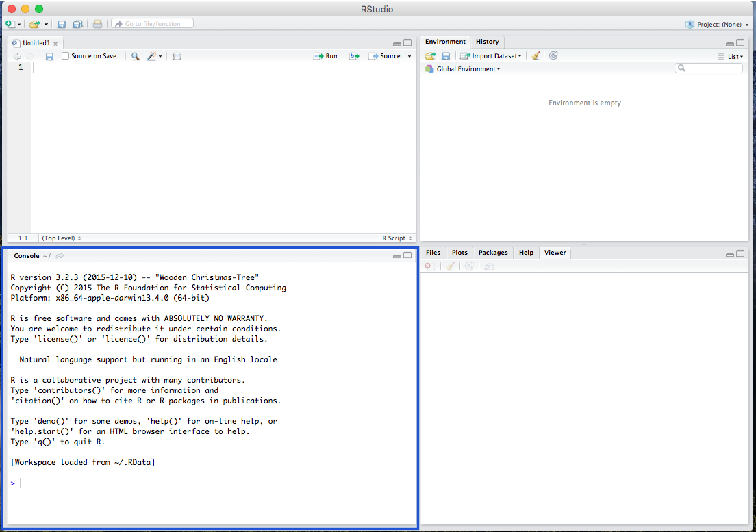Print the current document
The width and height of the screenshot is (756, 532).
97,23
